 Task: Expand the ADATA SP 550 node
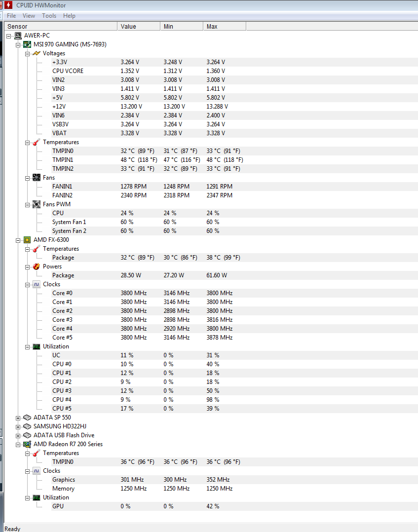point(18,418)
